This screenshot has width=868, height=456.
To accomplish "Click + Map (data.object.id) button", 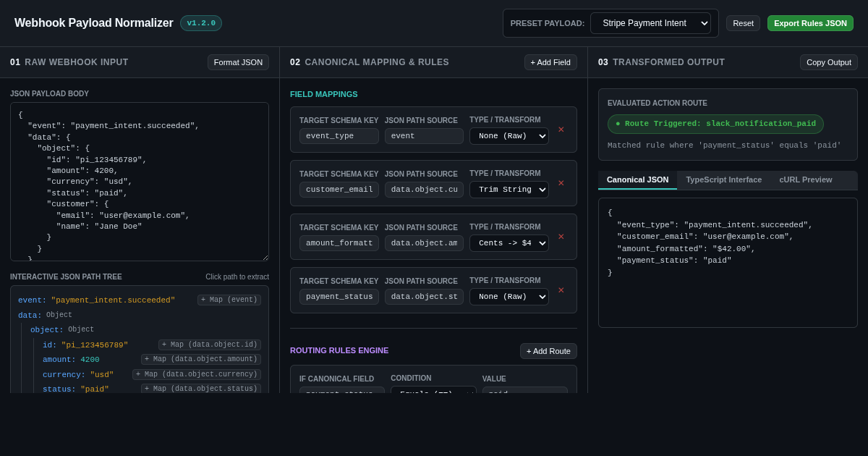I will pyautogui.click(x=210, y=345).
